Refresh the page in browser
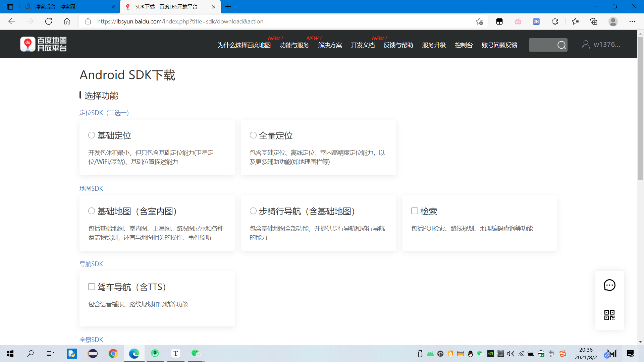The height and width of the screenshot is (362, 644). pos(49,21)
